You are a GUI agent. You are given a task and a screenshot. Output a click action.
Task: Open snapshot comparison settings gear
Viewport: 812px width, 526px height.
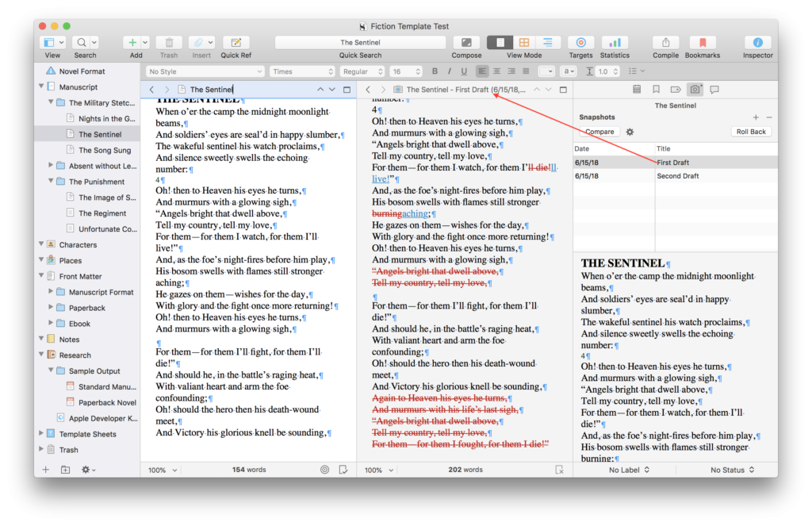coord(630,132)
